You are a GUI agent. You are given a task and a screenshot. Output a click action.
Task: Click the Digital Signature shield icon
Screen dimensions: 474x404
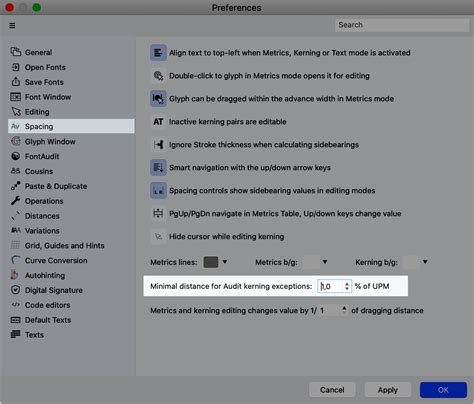point(16,290)
